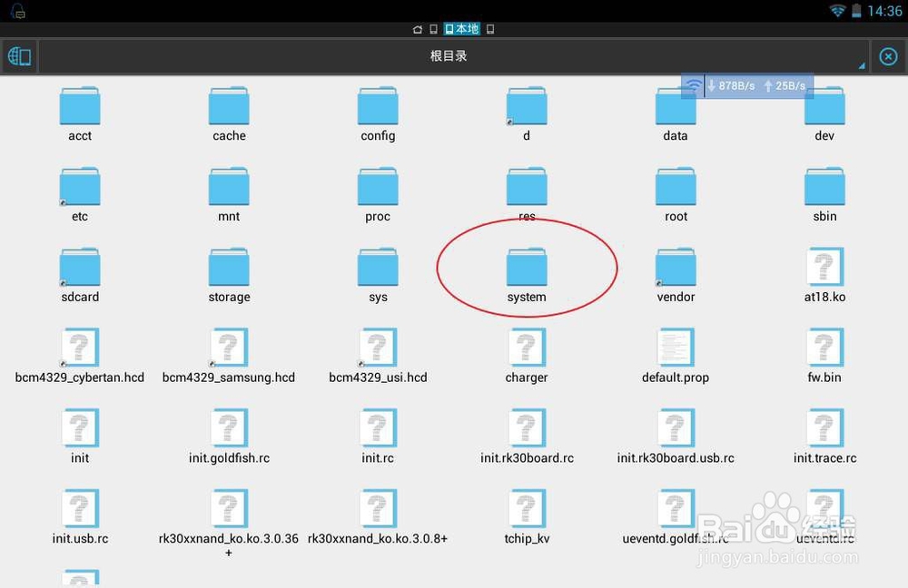Screen dimensions: 908x588
Task: Select the default.prop file icon
Action: pos(676,348)
